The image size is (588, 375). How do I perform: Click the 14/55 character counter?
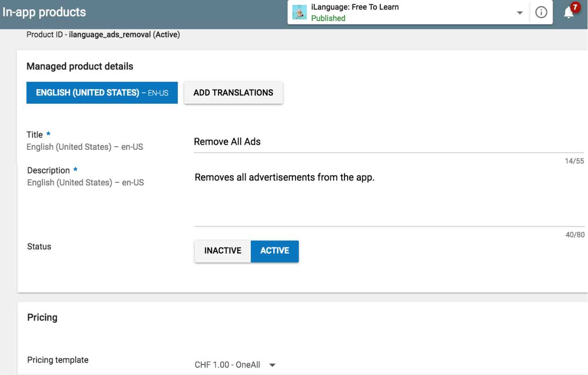pos(575,158)
